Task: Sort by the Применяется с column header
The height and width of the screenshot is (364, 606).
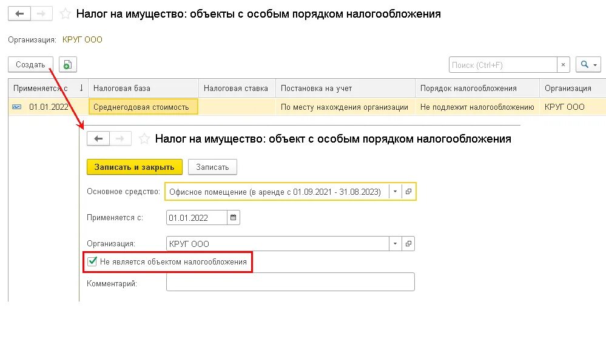Action: click(x=49, y=88)
